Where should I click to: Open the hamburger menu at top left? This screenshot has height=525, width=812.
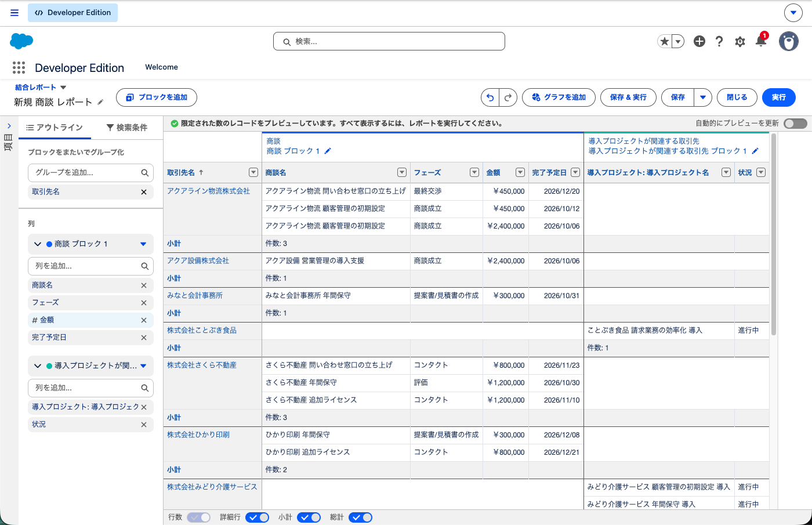click(x=14, y=13)
